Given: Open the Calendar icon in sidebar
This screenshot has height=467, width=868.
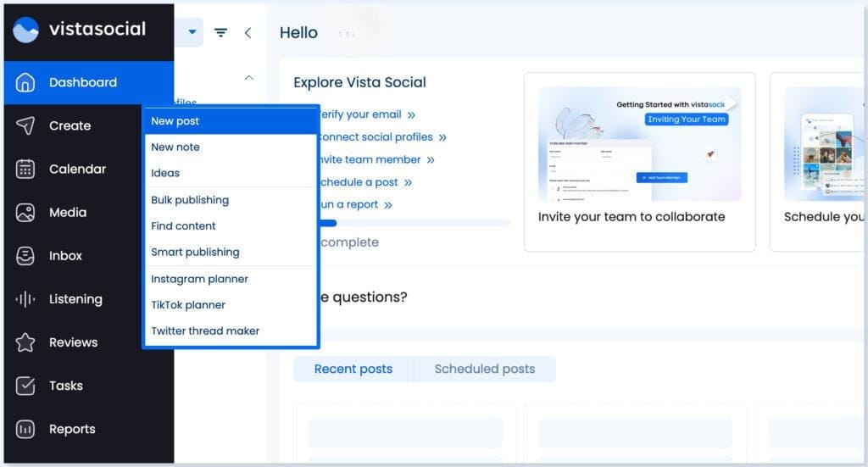Looking at the screenshot, I should [x=25, y=169].
